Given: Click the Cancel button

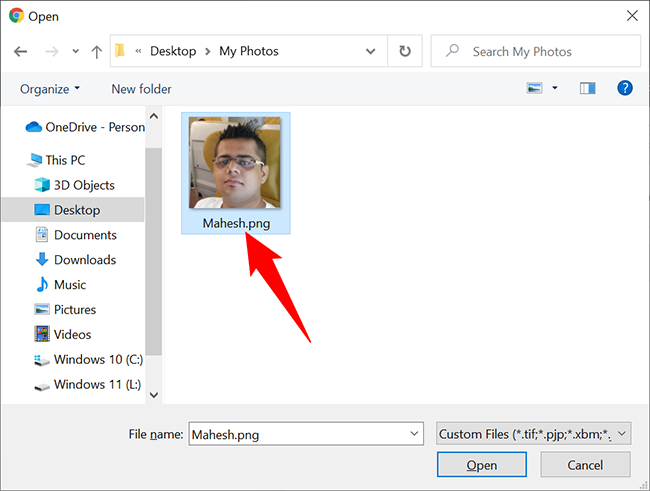Looking at the screenshot, I should 585,465.
